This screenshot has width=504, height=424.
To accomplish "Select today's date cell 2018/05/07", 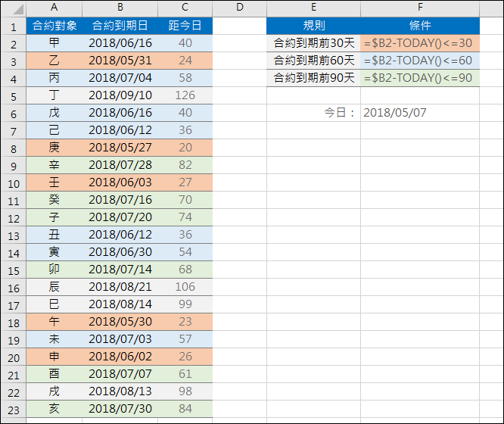I will tap(420, 113).
